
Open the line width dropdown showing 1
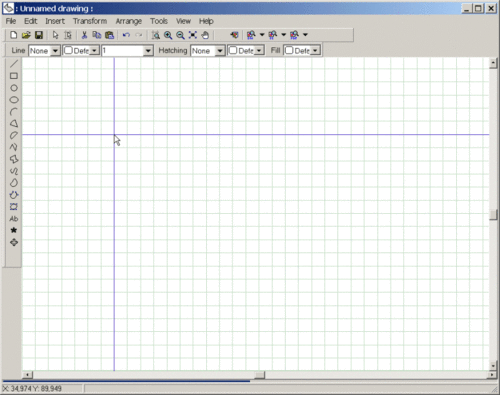[x=148, y=51]
